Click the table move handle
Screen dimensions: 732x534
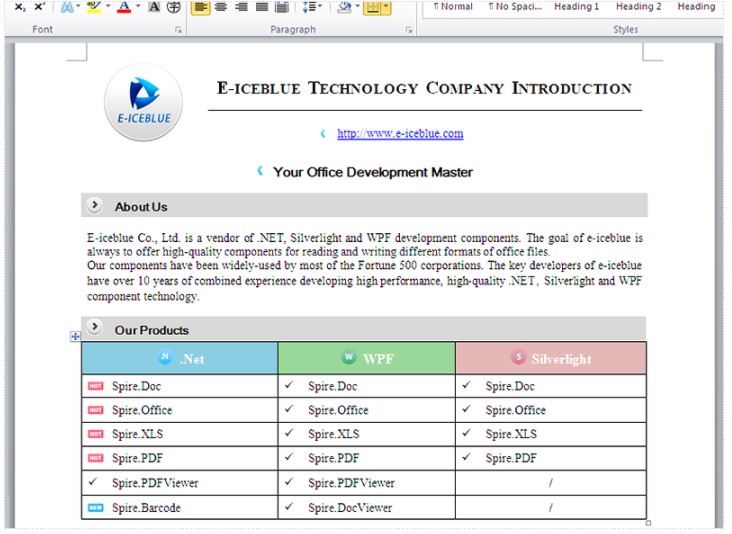click(x=75, y=336)
